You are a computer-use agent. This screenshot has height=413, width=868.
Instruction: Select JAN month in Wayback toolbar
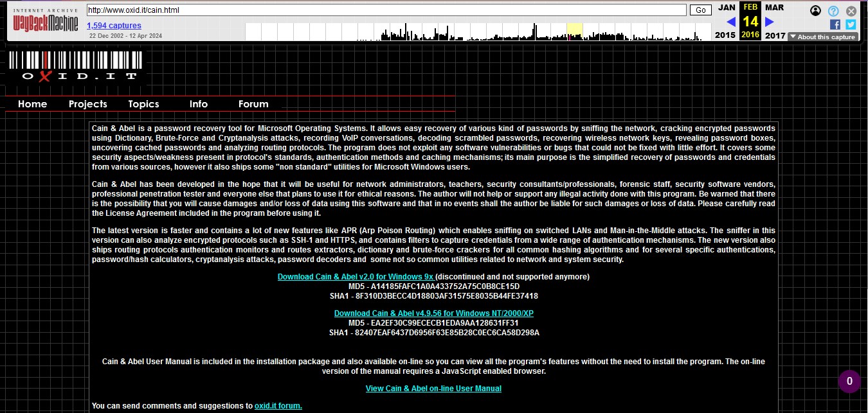[727, 8]
